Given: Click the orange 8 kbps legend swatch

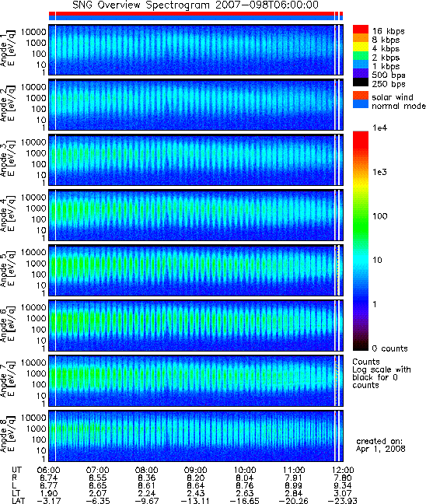Looking at the screenshot, I should point(361,38).
